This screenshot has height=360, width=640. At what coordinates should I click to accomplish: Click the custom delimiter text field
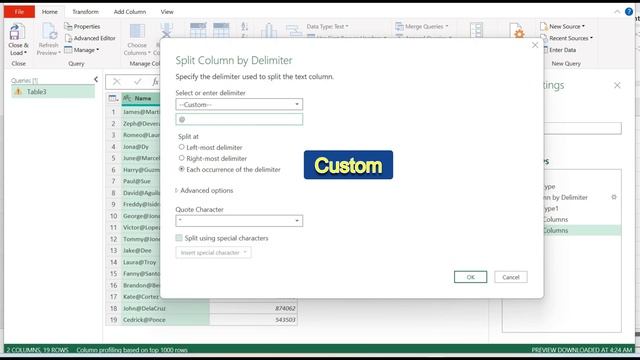(x=239, y=119)
